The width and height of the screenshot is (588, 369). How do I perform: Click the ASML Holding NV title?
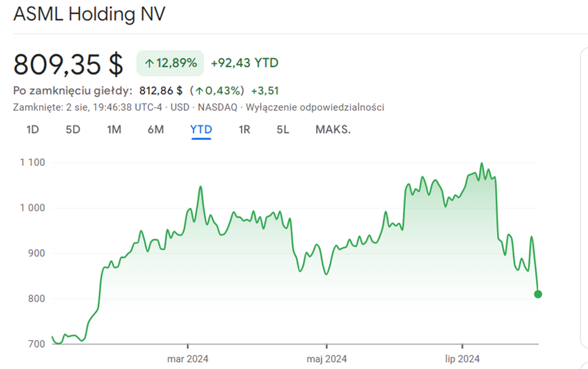click(x=90, y=14)
